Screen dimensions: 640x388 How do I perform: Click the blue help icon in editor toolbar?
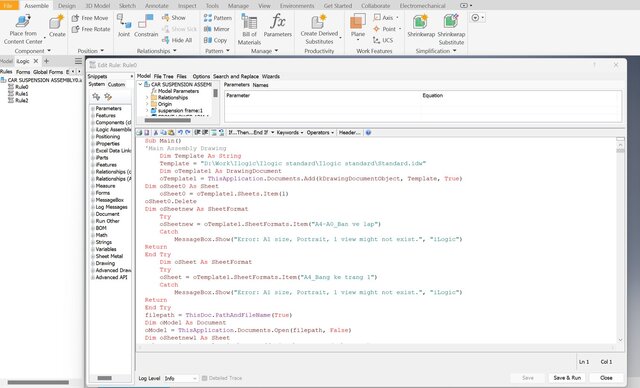pos(368,133)
